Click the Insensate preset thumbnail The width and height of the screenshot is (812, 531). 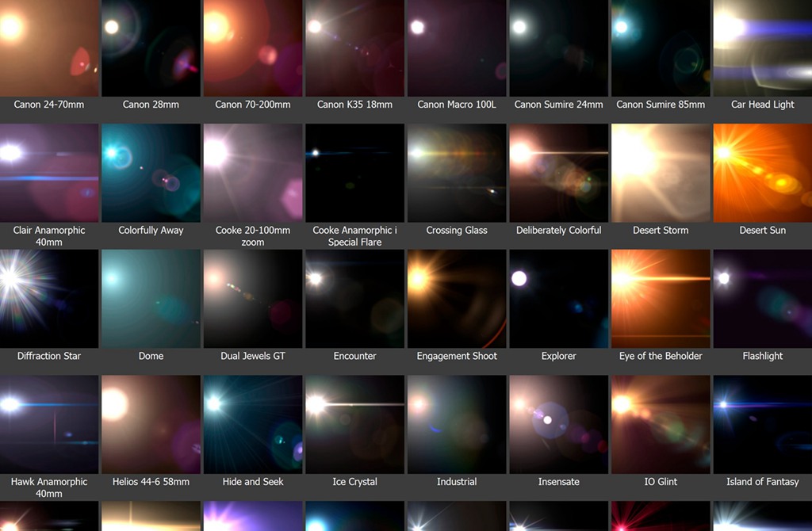coord(559,424)
